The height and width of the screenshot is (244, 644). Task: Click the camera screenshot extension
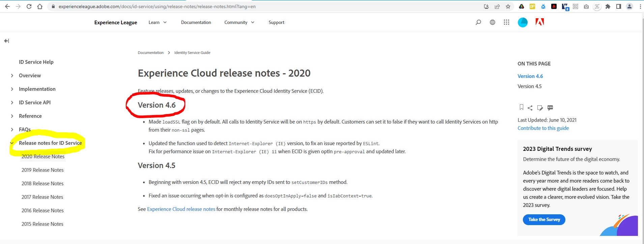click(x=586, y=6)
